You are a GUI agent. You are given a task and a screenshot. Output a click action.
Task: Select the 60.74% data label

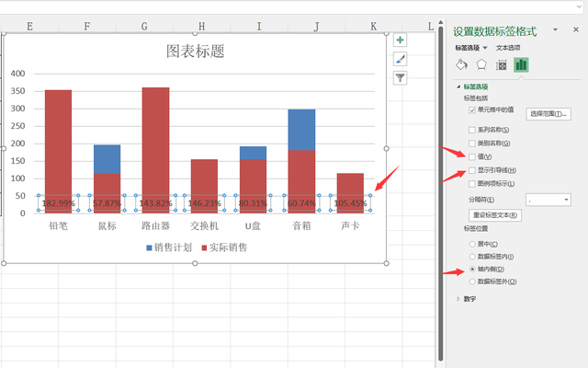301,203
